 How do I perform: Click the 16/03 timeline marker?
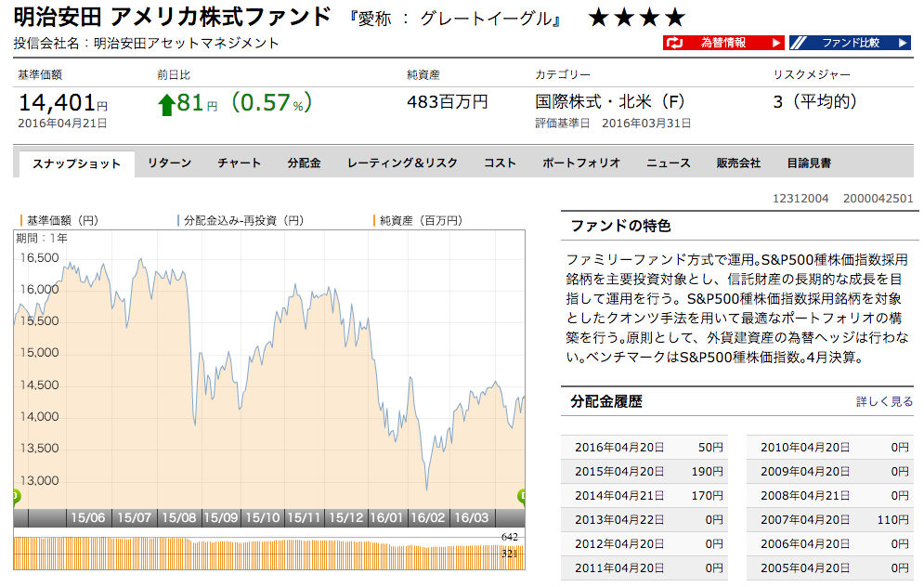472,518
